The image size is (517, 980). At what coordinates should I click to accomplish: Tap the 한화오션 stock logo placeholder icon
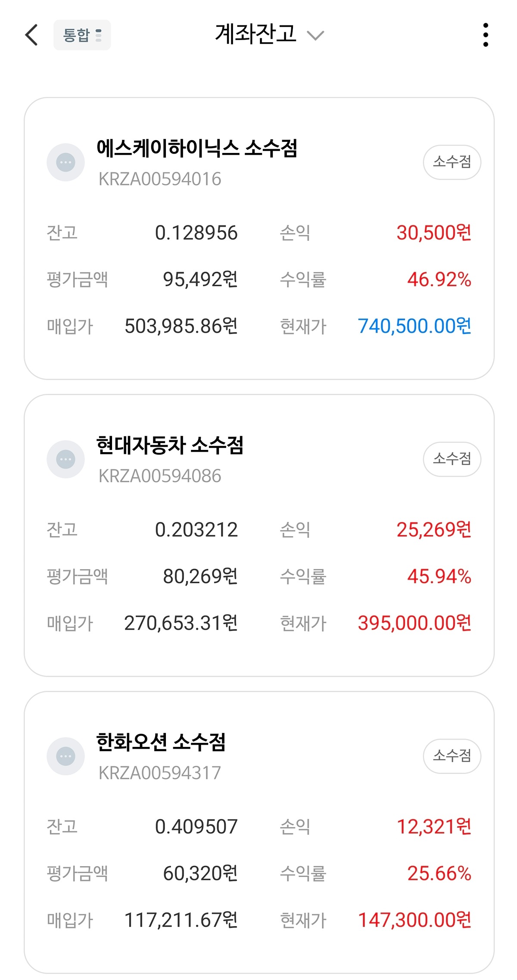tap(66, 756)
